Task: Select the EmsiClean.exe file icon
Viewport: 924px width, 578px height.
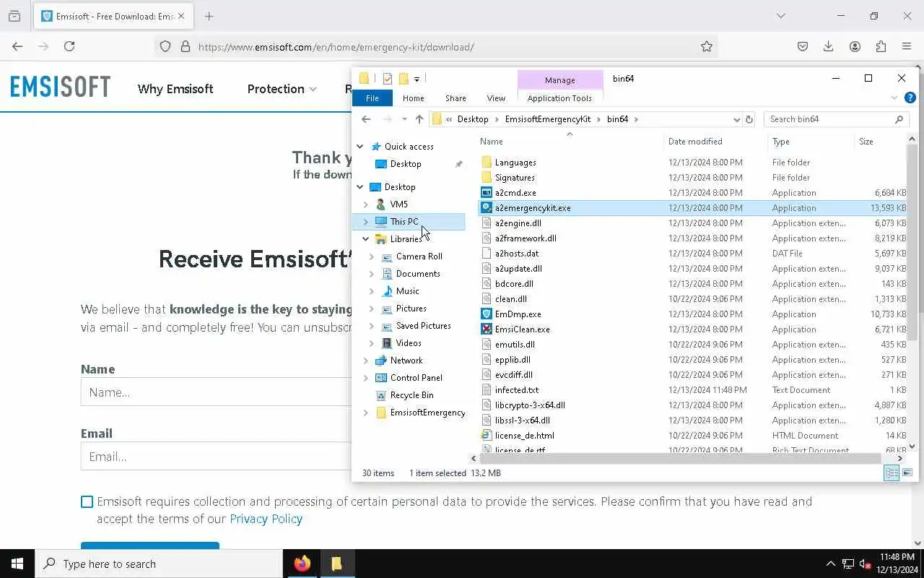Action: point(487,329)
